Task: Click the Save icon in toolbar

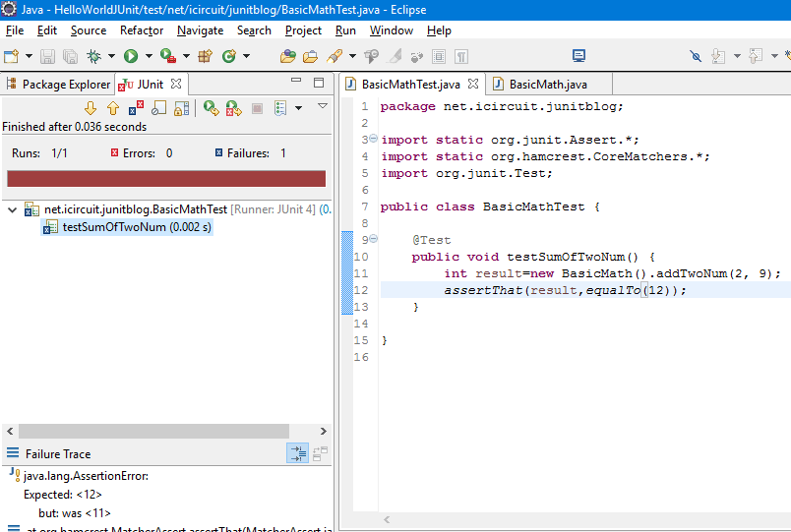Action: coord(47,56)
